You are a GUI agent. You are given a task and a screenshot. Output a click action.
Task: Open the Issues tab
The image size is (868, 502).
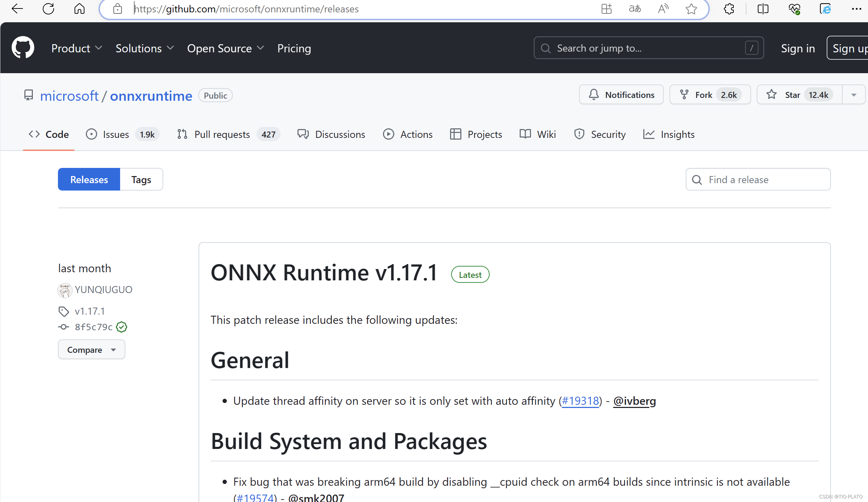[x=122, y=134]
